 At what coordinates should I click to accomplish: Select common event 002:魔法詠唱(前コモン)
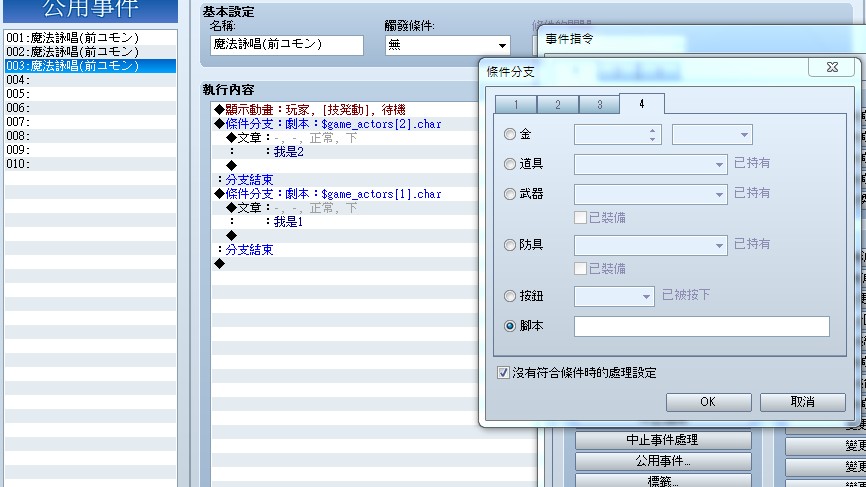point(91,52)
